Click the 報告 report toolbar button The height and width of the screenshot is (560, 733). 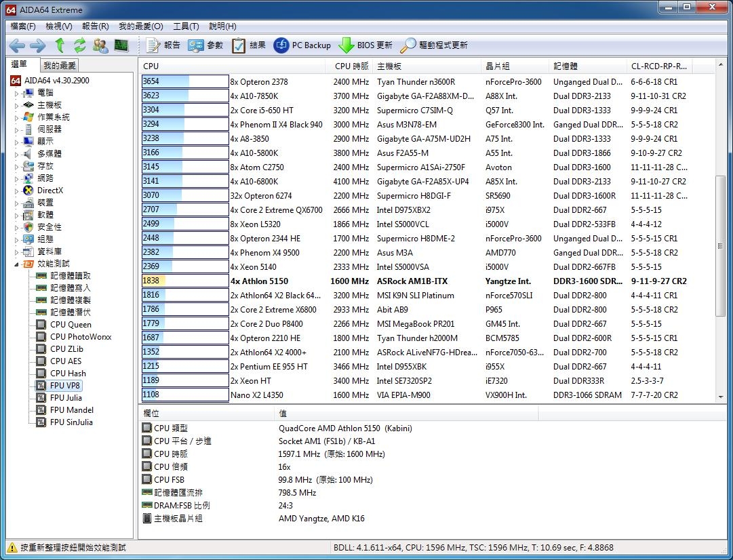point(163,45)
